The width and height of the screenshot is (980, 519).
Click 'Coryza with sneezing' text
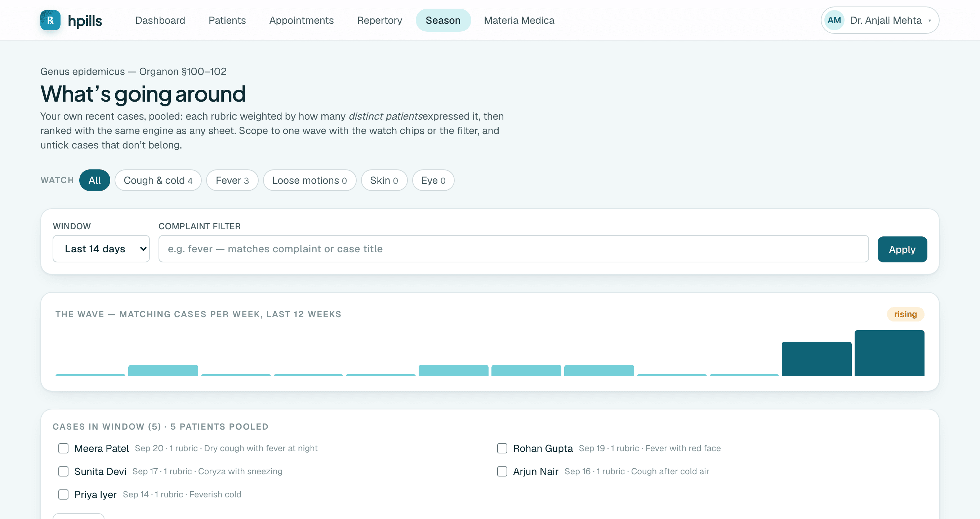(x=240, y=472)
